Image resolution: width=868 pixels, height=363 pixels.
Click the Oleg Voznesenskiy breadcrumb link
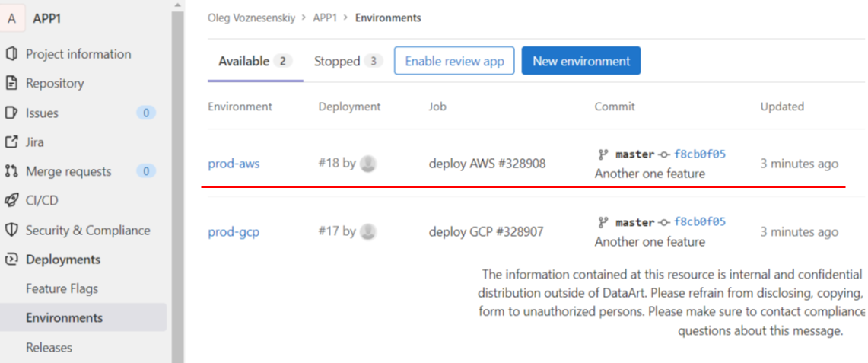[251, 18]
